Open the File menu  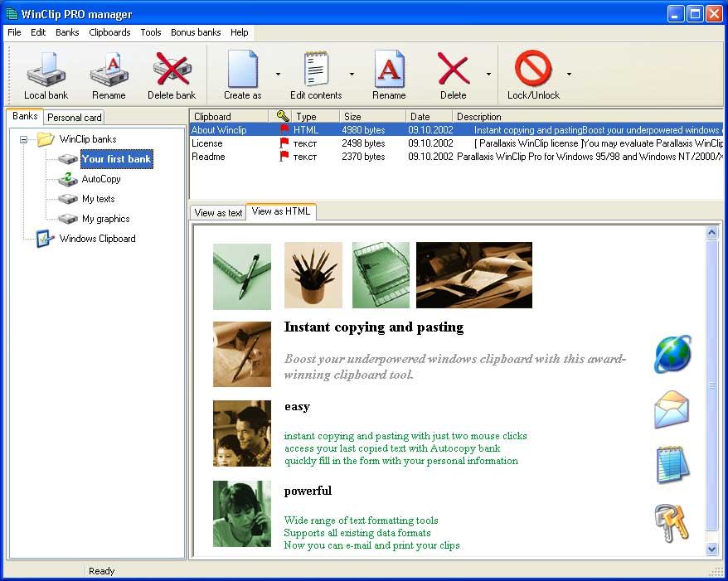14,32
